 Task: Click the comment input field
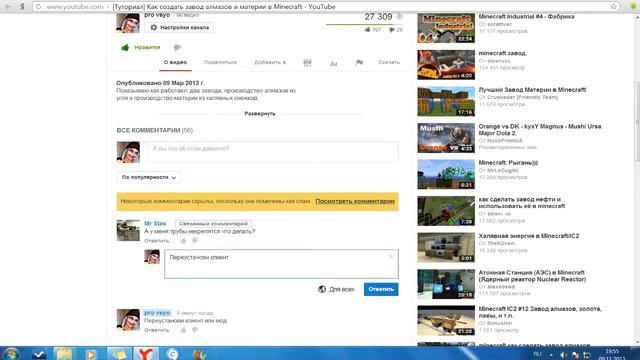272,151
